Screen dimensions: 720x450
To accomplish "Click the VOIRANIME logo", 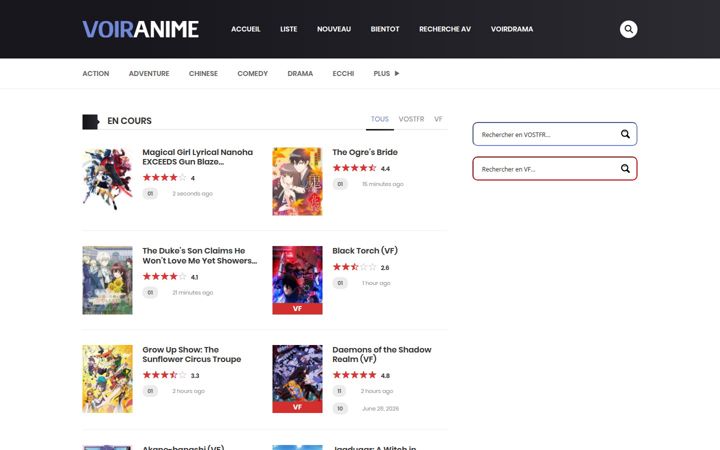I will [141, 29].
